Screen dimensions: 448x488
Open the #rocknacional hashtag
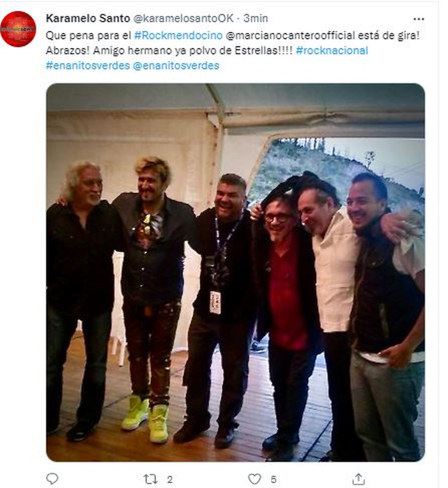coord(332,50)
